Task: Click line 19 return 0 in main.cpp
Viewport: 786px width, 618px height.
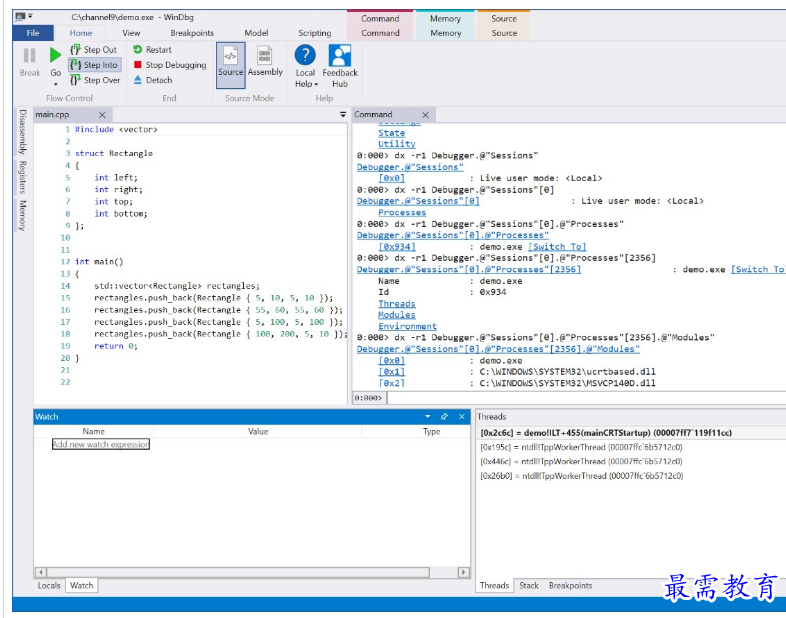Action: pos(116,346)
